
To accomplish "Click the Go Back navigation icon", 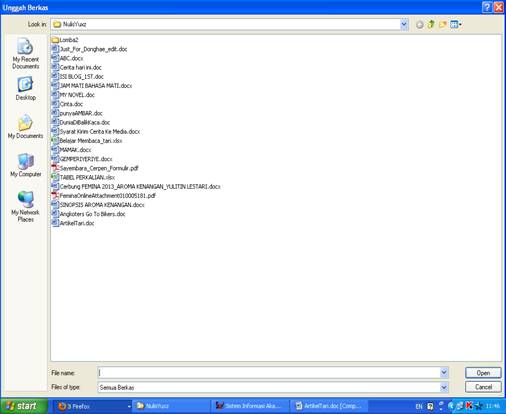I will pos(420,24).
